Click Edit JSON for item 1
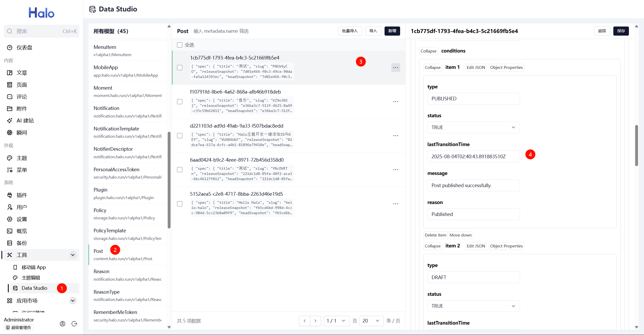The height and width of the screenshot is (335, 644). pos(476,68)
